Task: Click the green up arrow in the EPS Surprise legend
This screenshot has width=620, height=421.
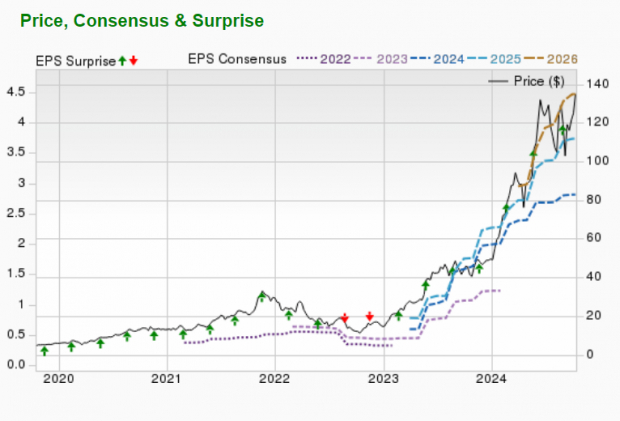Action: pyautogui.click(x=123, y=60)
